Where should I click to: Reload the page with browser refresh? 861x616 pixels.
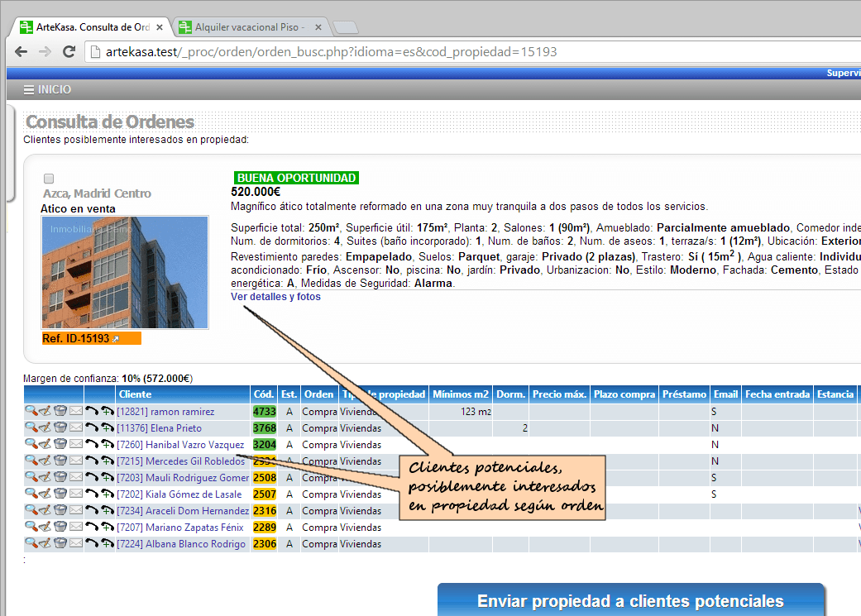[x=69, y=51]
